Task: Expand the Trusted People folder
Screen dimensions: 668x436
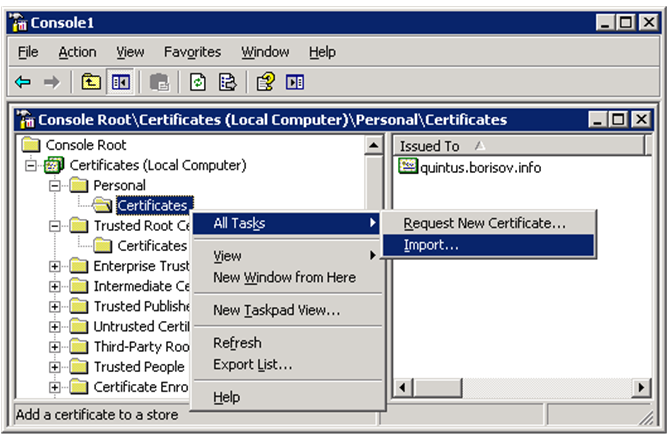Action: point(55,367)
